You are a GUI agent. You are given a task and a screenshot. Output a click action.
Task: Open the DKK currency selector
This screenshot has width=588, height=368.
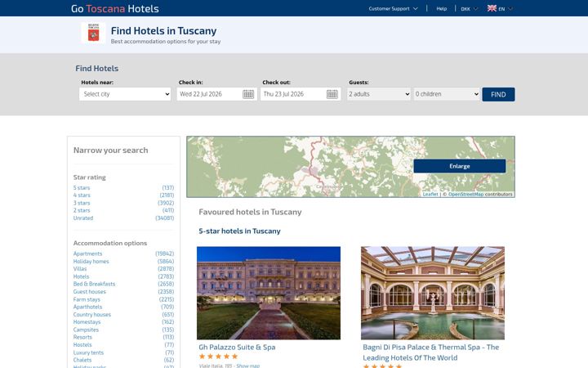pyautogui.click(x=469, y=9)
